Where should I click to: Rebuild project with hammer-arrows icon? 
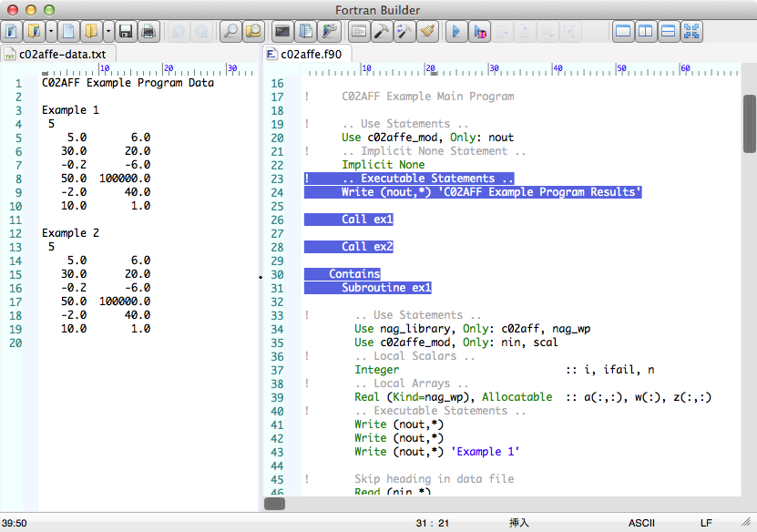(x=404, y=32)
